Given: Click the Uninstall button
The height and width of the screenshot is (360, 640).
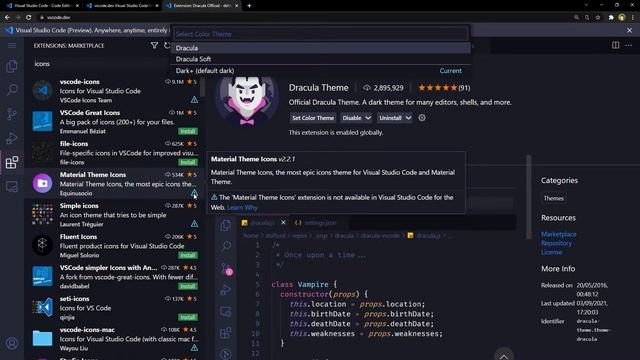Looking at the screenshot, I should pos(390,118).
